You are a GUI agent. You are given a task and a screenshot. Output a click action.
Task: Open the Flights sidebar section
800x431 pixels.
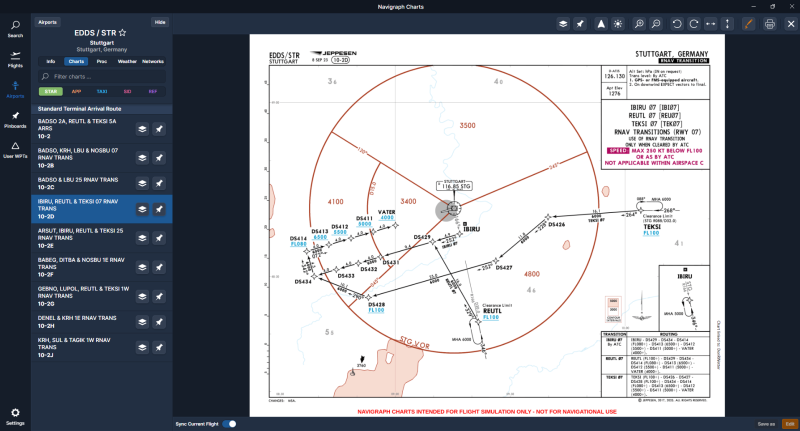15,59
